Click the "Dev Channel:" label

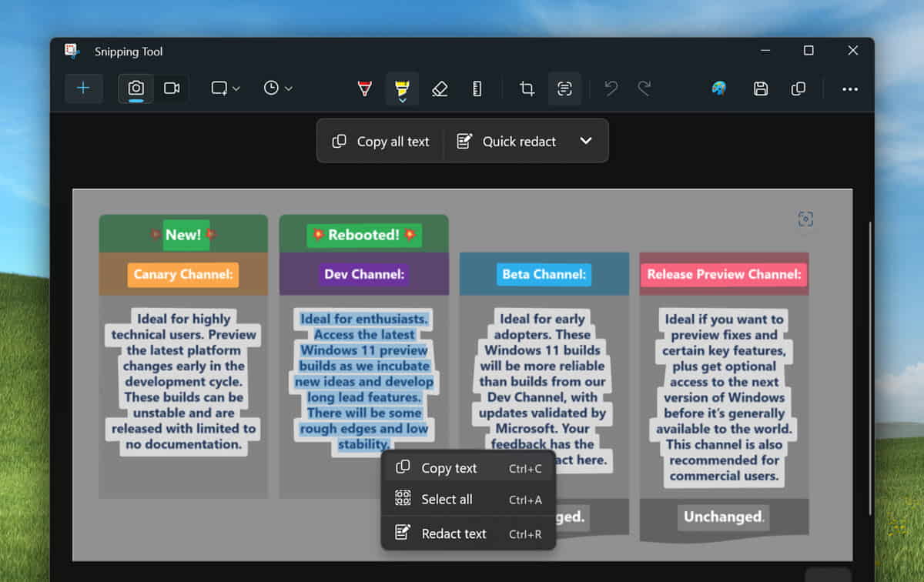point(364,273)
